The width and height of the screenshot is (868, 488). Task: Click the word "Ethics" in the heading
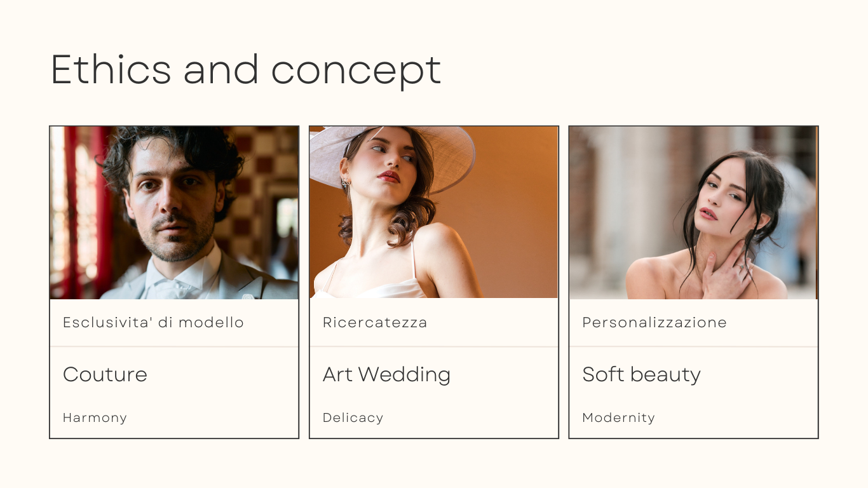pos(111,69)
